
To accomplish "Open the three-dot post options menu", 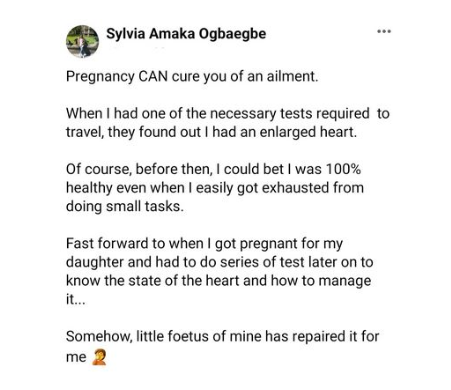I will [x=384, y=31].
